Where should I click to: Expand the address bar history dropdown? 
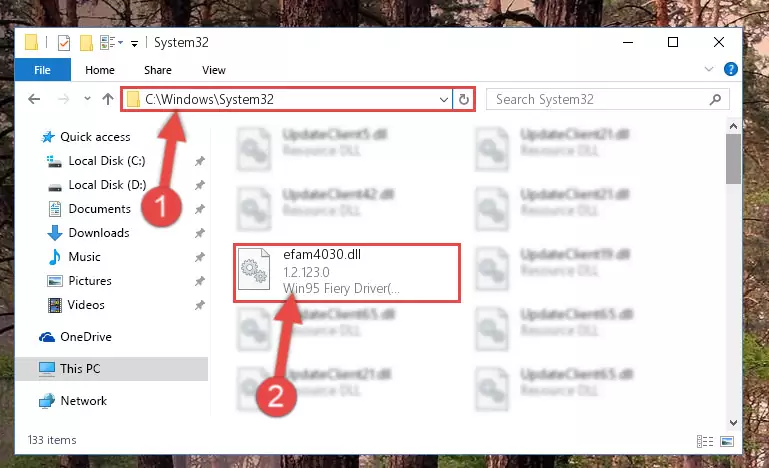[x=443, y=100]
